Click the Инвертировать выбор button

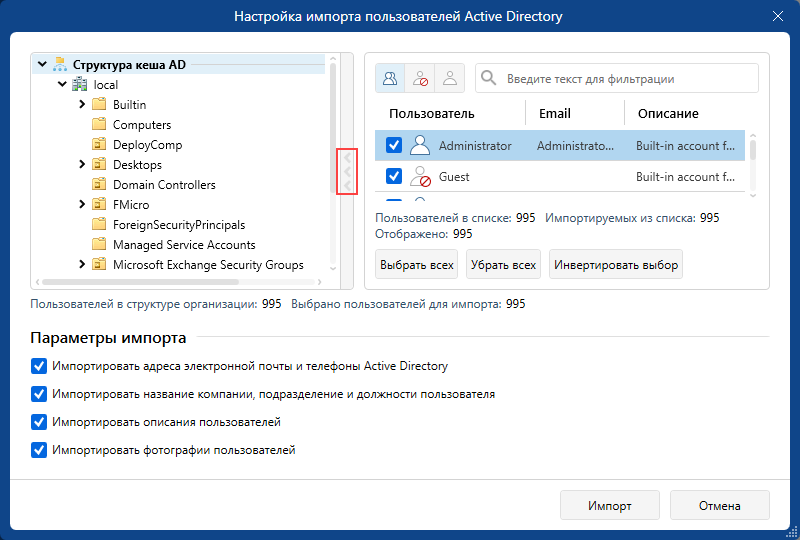[616, 264]
